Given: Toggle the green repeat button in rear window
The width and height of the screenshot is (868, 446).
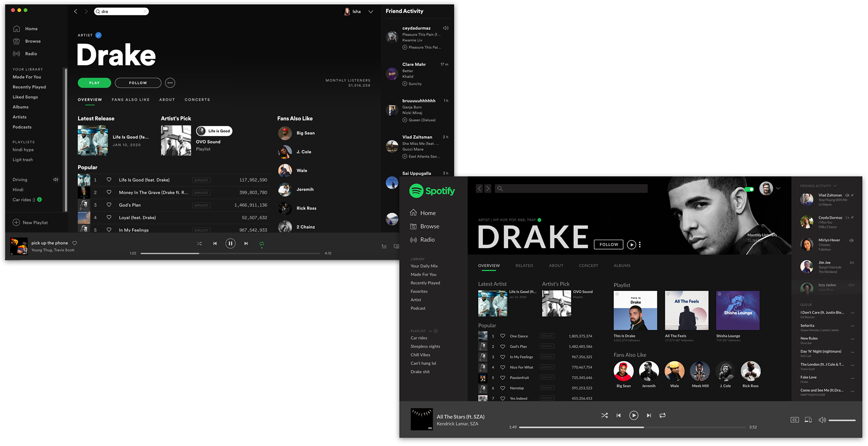Looking at the screenshot, I should [261, 244].
